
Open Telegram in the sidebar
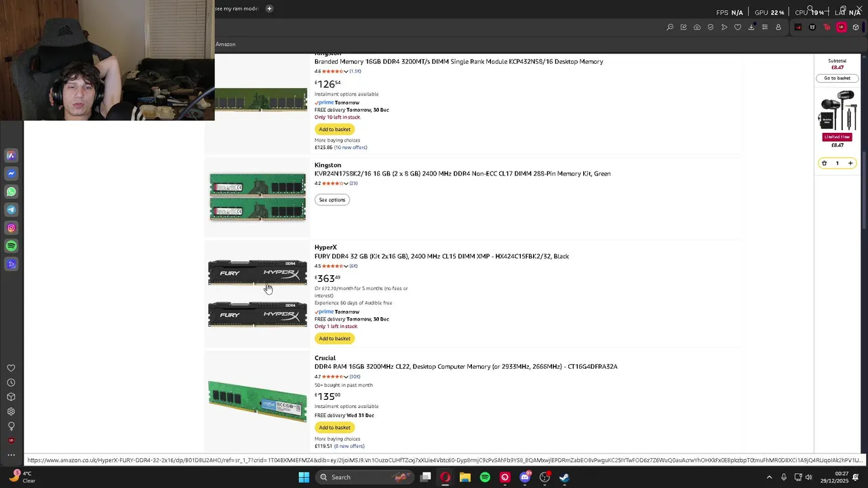tap(11, 209)
